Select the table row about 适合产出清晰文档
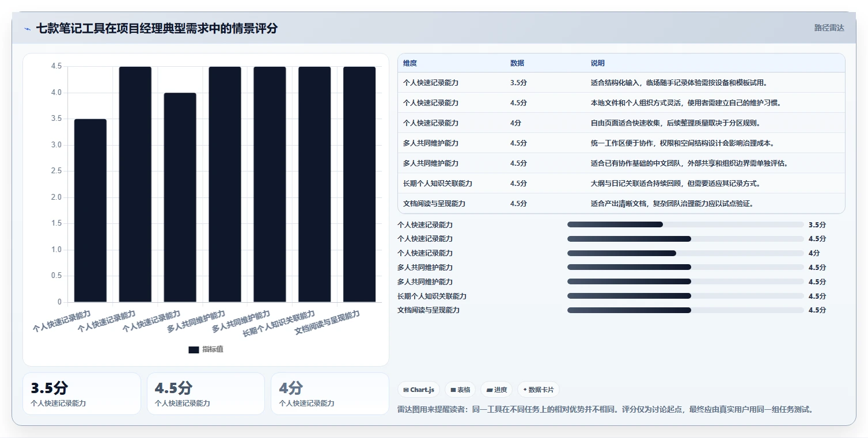This screenshot has height=438, width=868. tap(621, 204)
